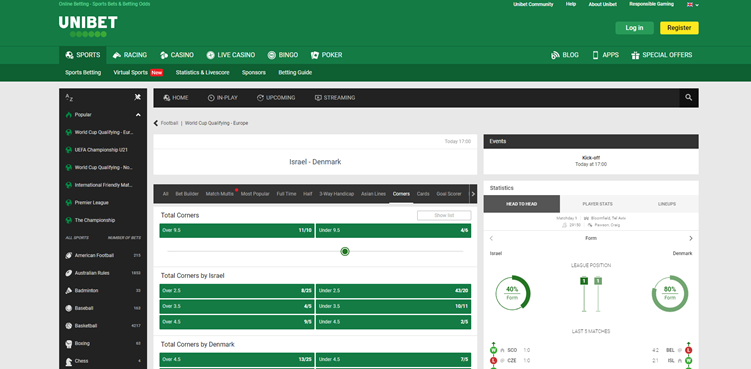Screen dimensions: 751x369
Task: Click the Unibet logo
Action: (x=88, y=26)
